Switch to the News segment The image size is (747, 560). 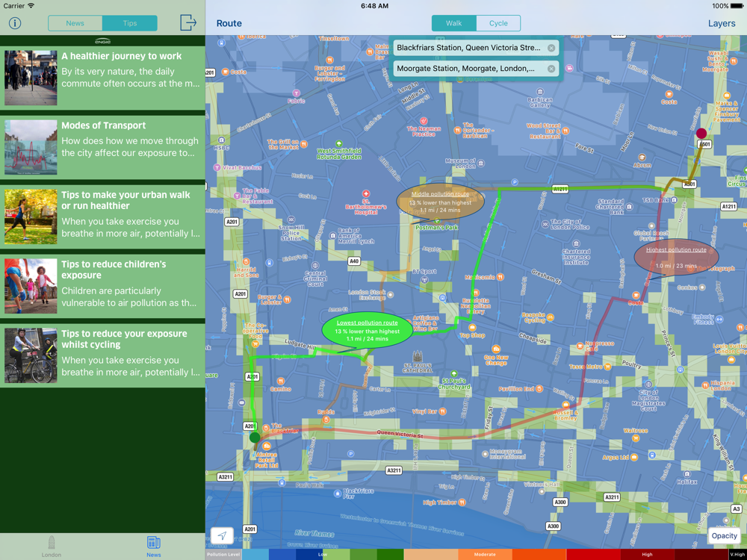point(75,23)
